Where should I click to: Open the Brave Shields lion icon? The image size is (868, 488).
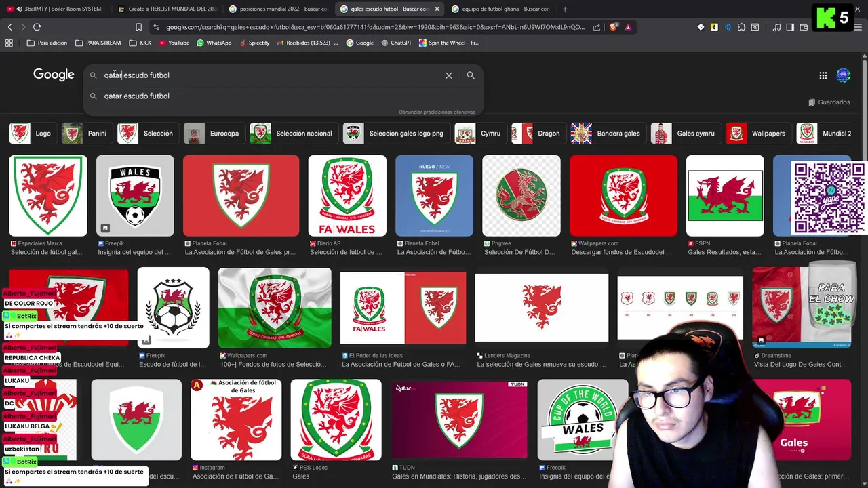point(613,27)
